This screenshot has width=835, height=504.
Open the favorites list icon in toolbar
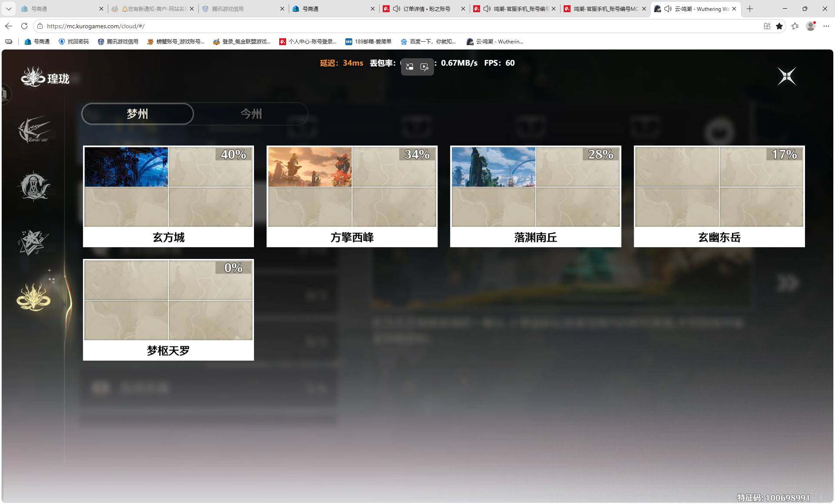(x=795, y=26)
